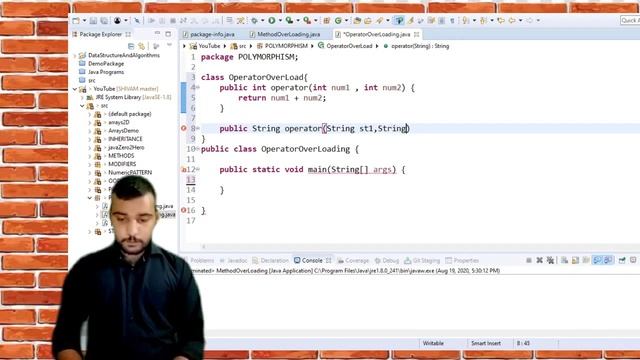This screenshot has height=360, width=640.
Task: Click Remove All Terminated Launches icon
Action: coord(550,260)
